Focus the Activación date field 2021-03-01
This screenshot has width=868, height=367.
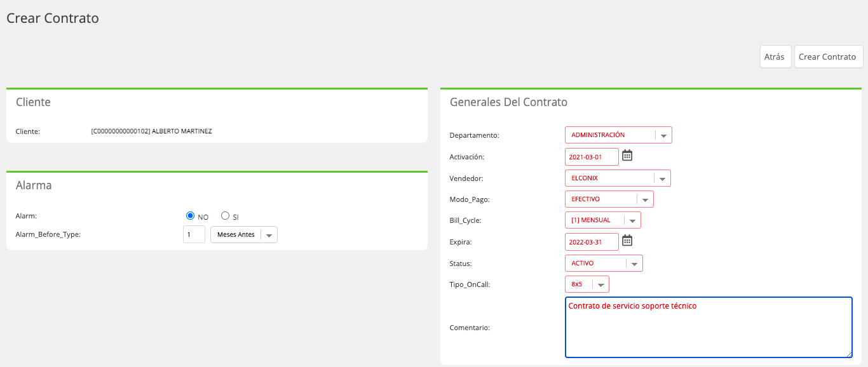pos(592,157)
